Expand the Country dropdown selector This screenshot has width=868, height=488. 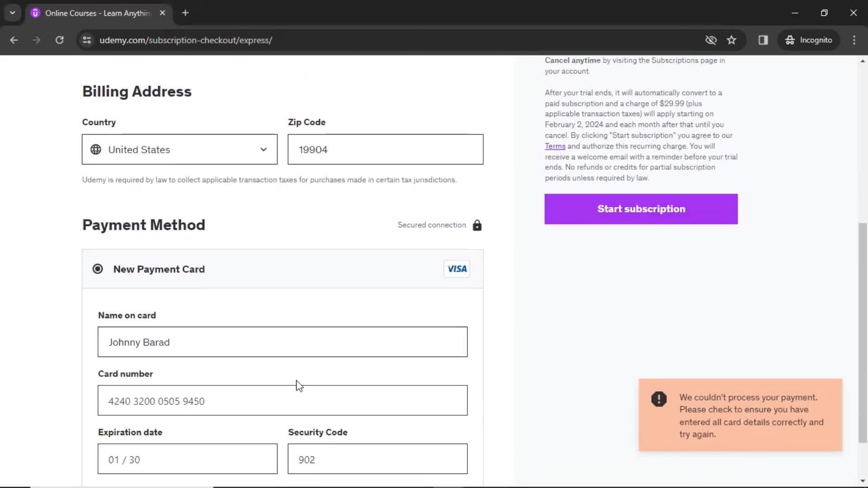(x=179, y=150)
